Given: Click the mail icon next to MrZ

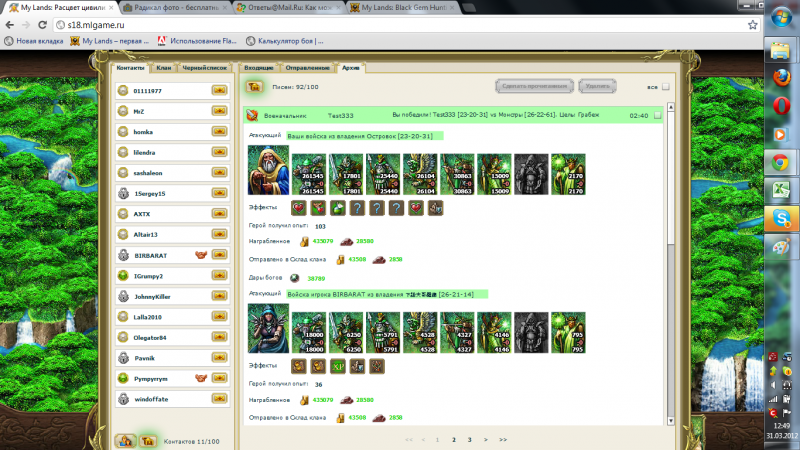Looking at the screenshot, I should point(219,111).
